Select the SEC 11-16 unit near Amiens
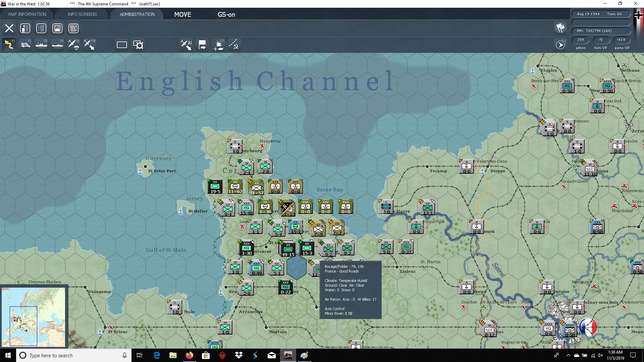644x362 pixels. [x=590, y=169]
